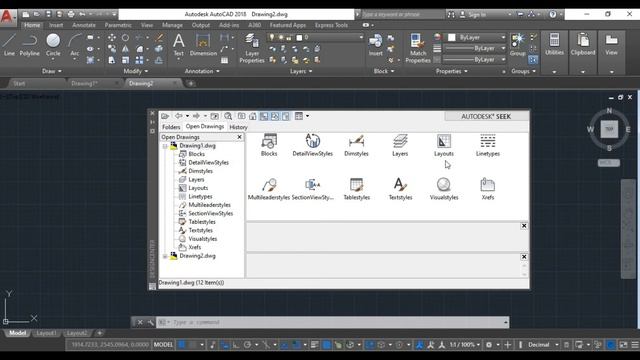Close the Open Drawings tree pane

[x=240, y=137]
